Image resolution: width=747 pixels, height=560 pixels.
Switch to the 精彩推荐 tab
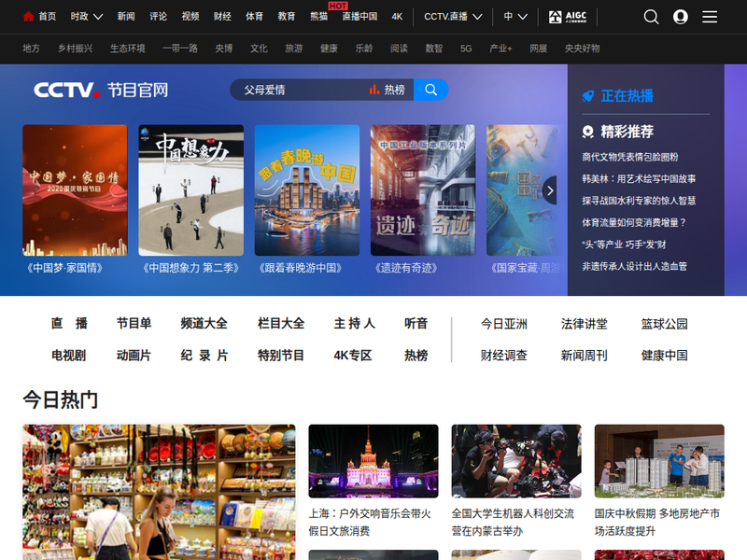pos(626,132)
